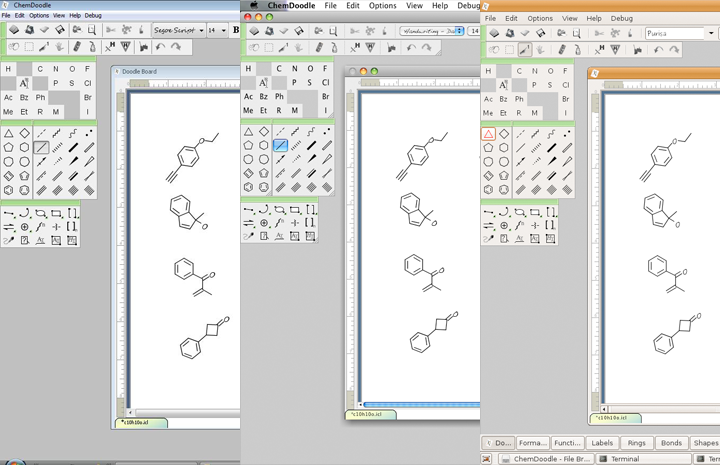
Task: Click Redo arrow in Linux window toolbar
Action: (x=674, y=50)
